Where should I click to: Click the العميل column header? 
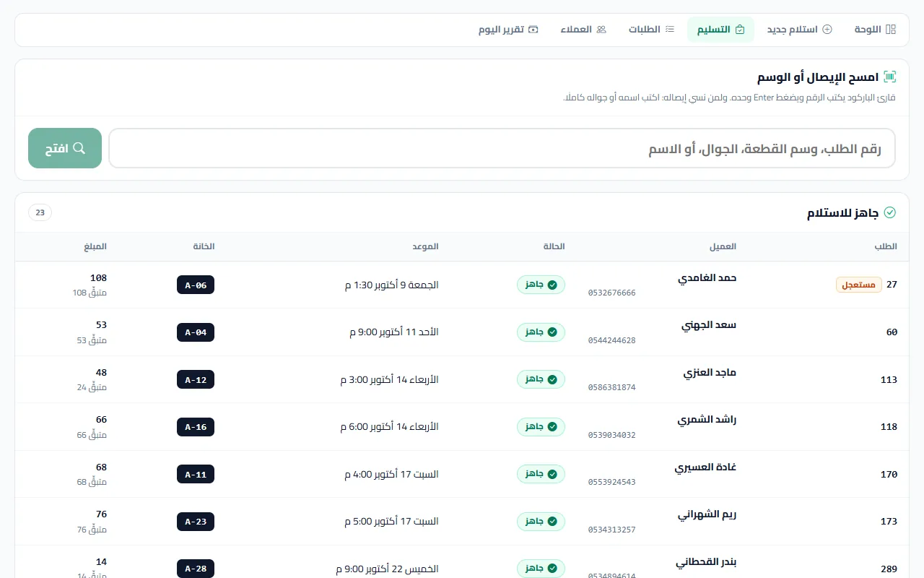723,246
